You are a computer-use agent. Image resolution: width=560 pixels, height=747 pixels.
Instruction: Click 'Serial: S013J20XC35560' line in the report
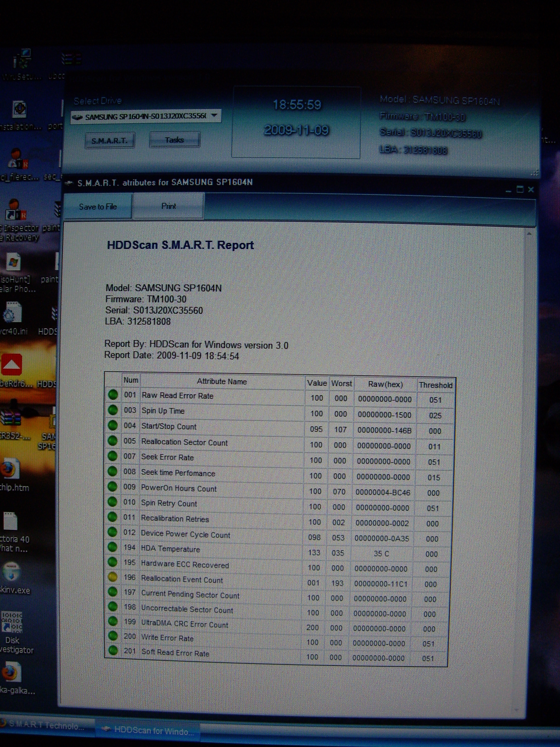point(154,310)
